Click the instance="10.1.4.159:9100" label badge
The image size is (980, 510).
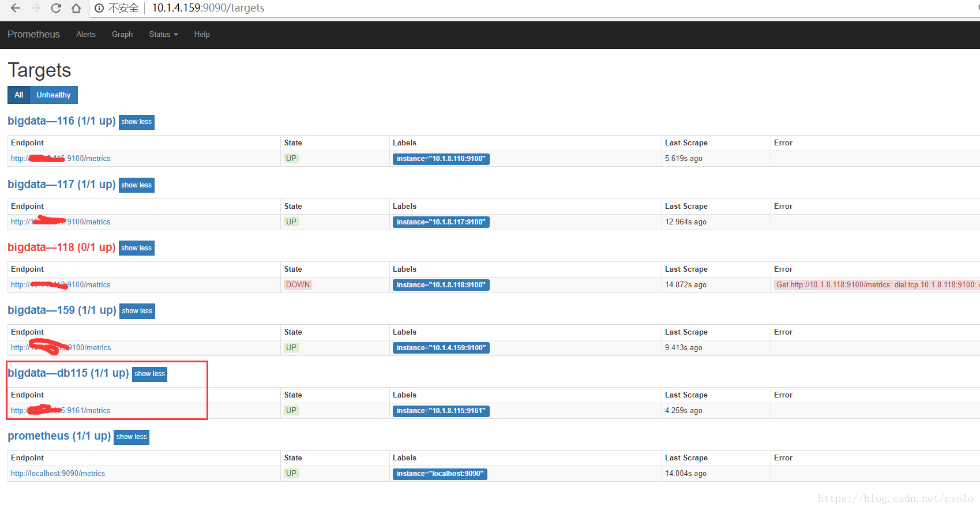point(441,348)
